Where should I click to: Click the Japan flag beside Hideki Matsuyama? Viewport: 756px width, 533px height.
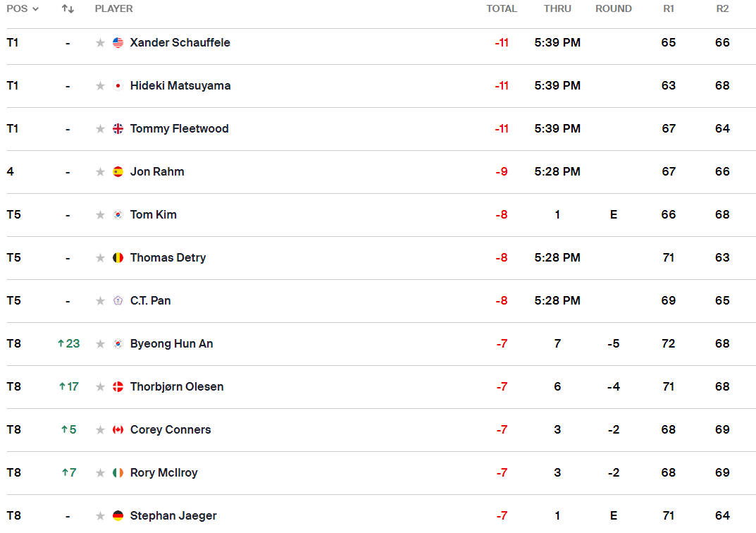118,85
